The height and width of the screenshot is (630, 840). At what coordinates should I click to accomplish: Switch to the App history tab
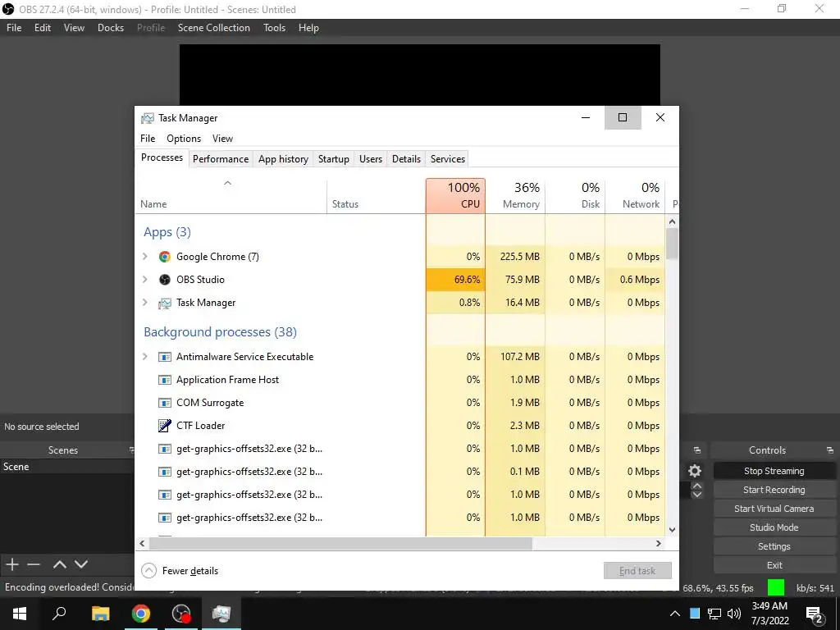(x=283, y=159)
